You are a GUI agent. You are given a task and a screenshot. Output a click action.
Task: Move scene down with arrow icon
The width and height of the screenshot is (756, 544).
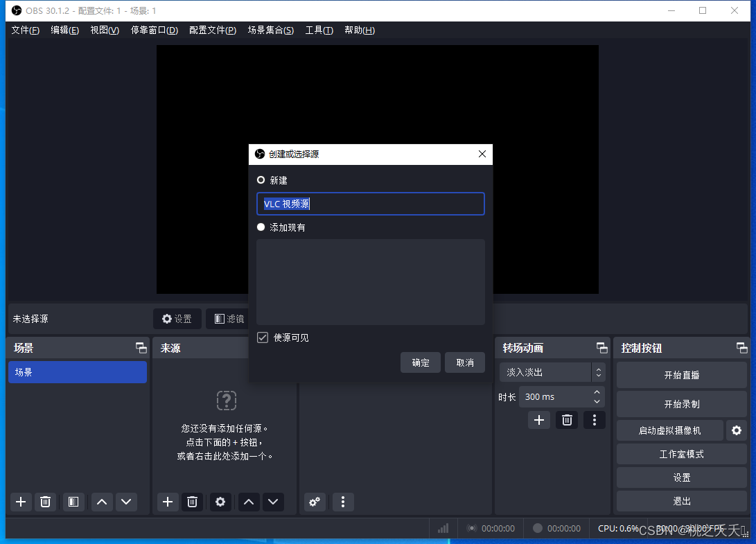tap(126, 502)
